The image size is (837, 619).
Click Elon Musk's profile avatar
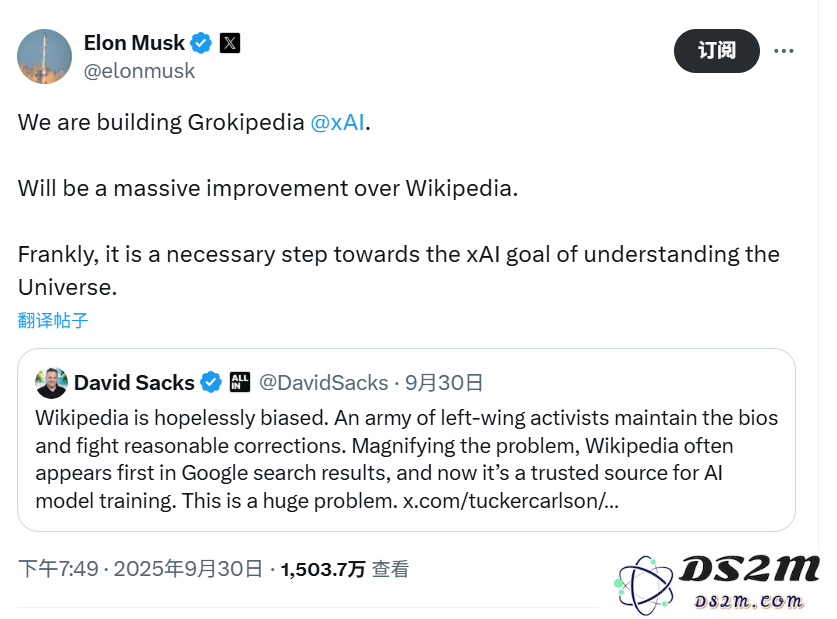[x=44, y=56]
